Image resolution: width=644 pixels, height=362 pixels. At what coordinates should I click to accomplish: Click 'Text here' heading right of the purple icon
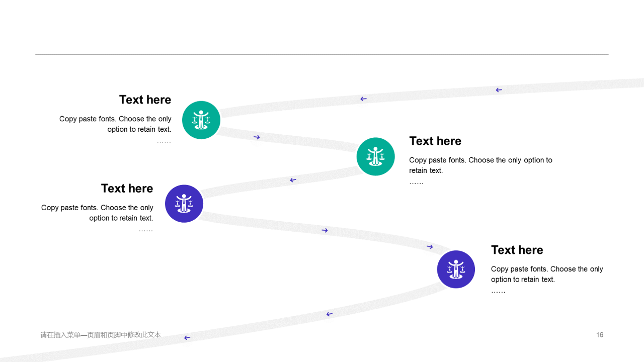tap(517, 250)
